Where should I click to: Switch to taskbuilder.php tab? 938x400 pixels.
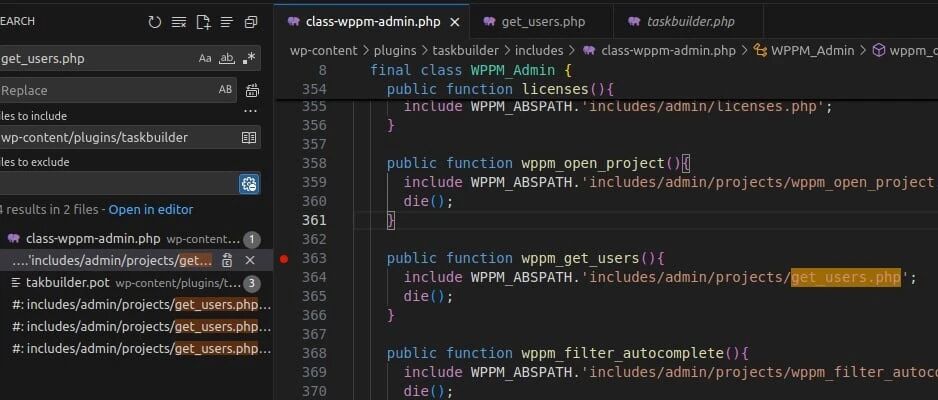[689, 22]
